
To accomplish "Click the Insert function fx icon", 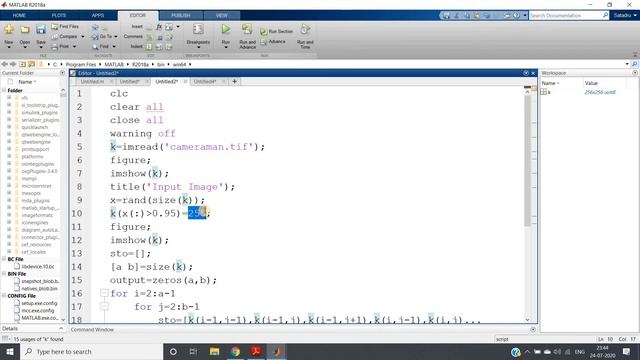I will 159,27.
